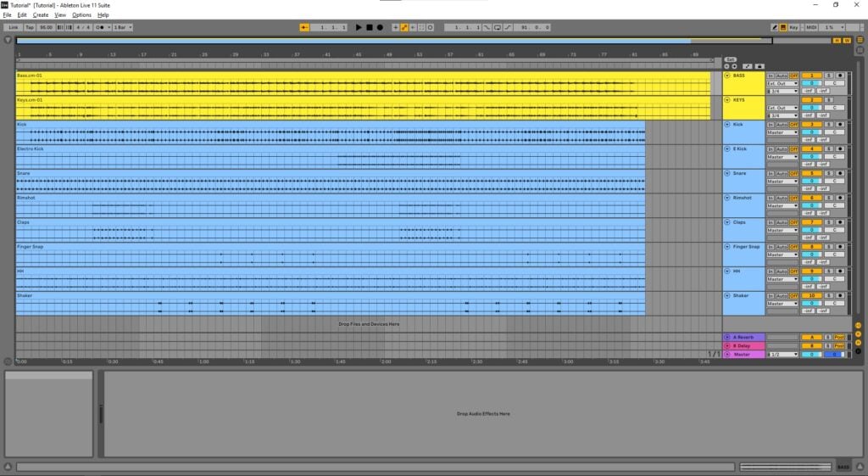
Task: Click the Phase Nudge Up button
Action: [69, 27]
